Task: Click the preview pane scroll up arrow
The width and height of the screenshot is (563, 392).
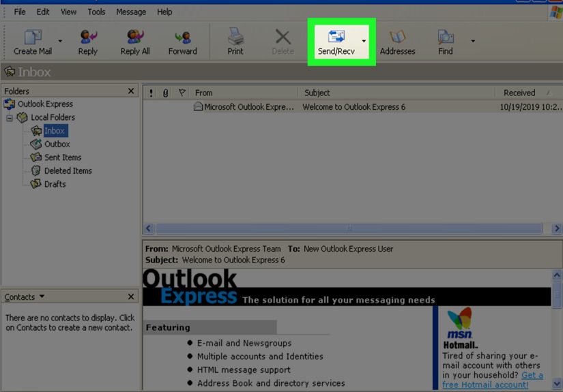Action: tap(557, 275)
